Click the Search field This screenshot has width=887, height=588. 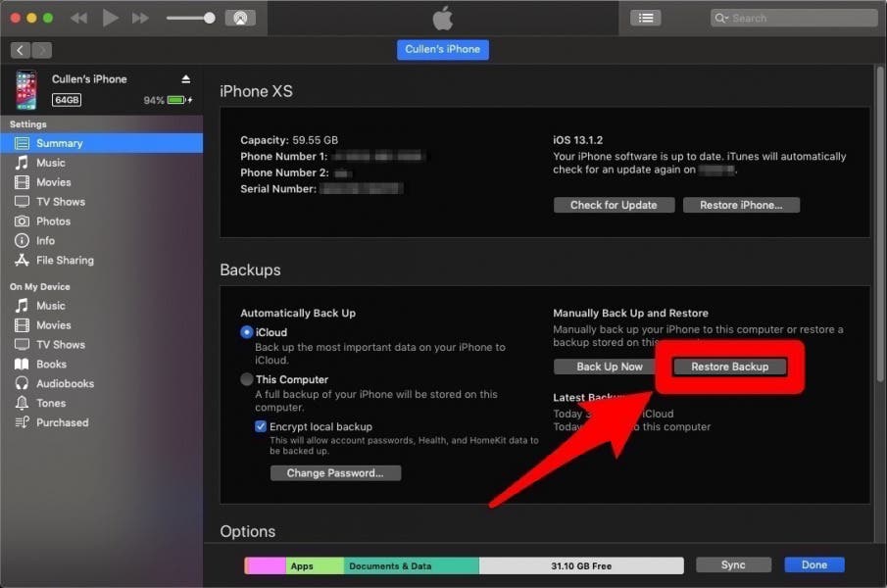tap(794, 18)
